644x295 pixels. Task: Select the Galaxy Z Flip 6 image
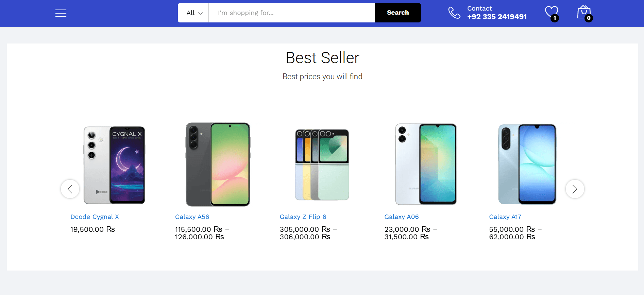click(x=322, y=164)
